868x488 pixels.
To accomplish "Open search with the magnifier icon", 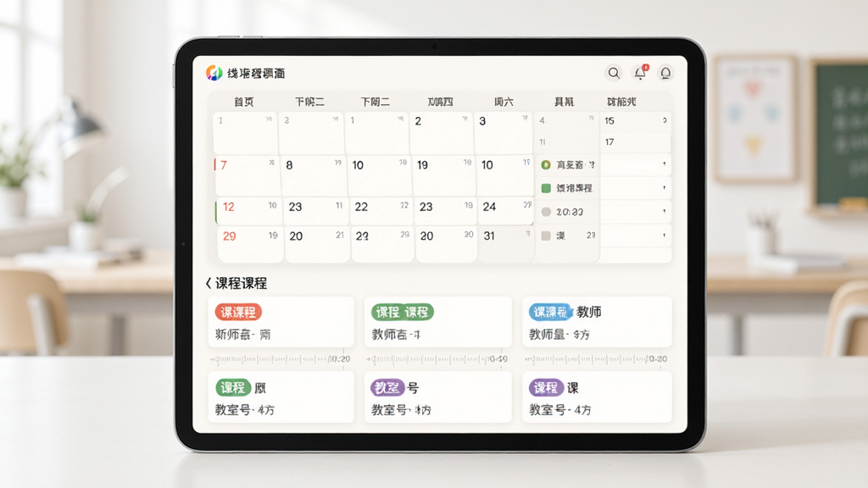I will pos(614,73).
